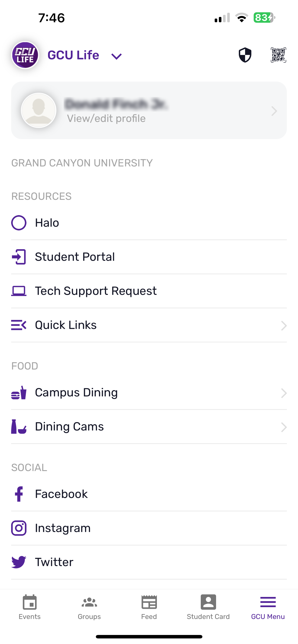
Task: Tap the profile avatar picture
Action: 39,110
